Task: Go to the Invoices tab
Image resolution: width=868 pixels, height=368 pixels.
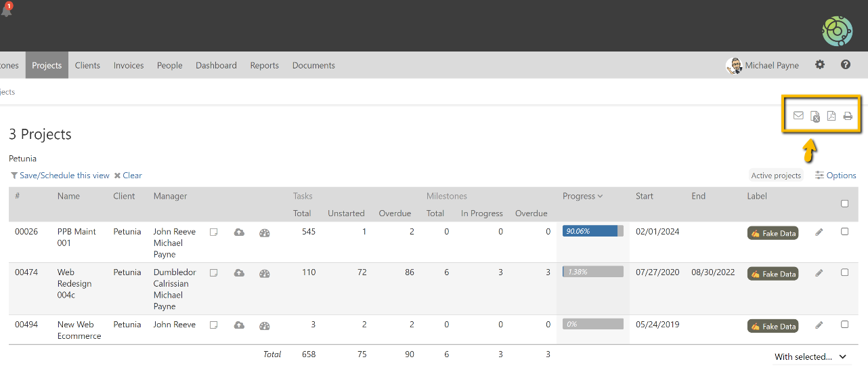Action: click(x=129, y=66)
